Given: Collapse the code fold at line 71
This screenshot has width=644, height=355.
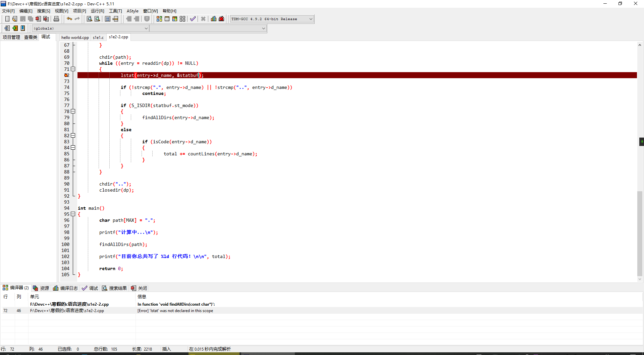Looking at the screenshot, I should [73, 69].
